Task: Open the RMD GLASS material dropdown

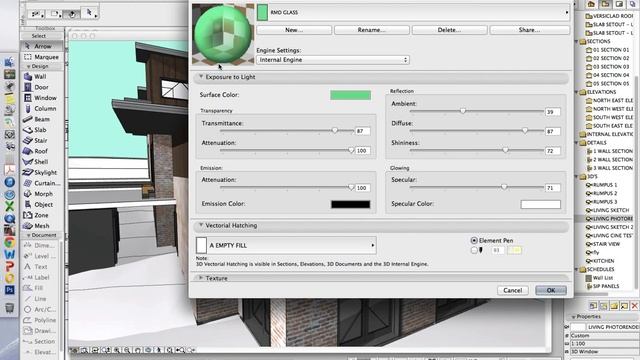Action: (x=413, y=13)
